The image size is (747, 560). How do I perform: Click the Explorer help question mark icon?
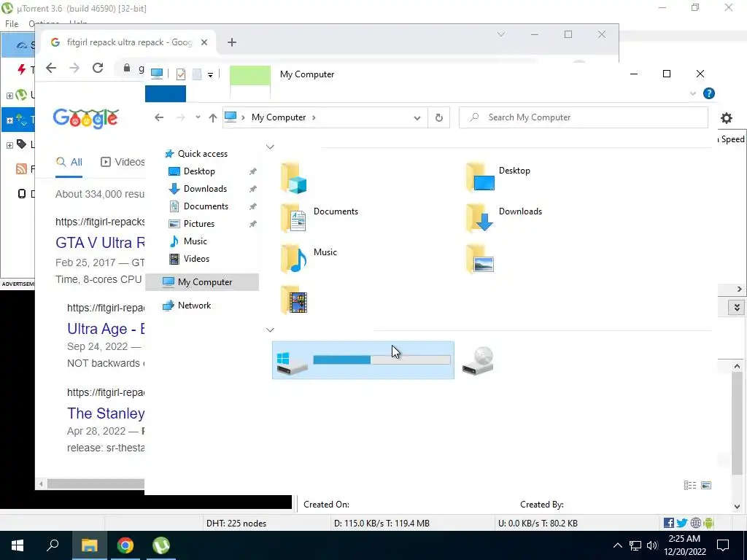(709, 93)
